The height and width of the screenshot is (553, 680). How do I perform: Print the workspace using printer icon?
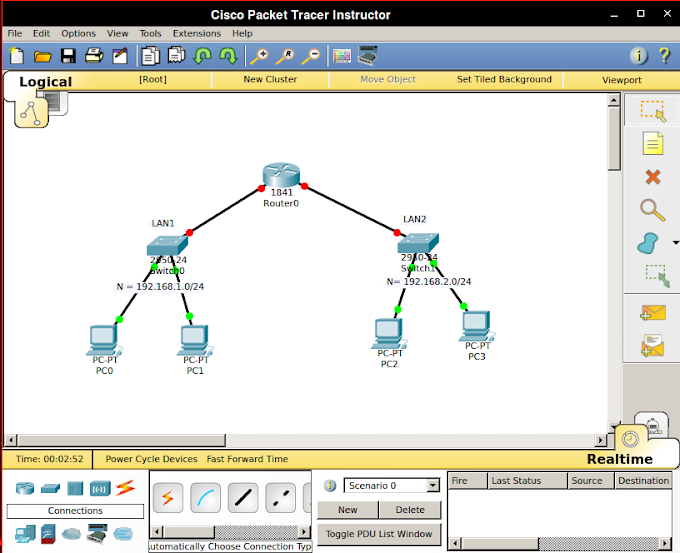pos(94,56)
